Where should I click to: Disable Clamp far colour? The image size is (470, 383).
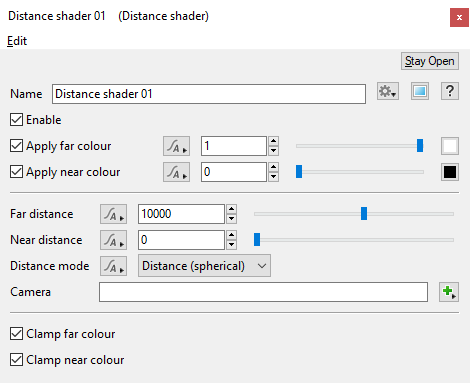pyautogui.click(x=16, y=334)
